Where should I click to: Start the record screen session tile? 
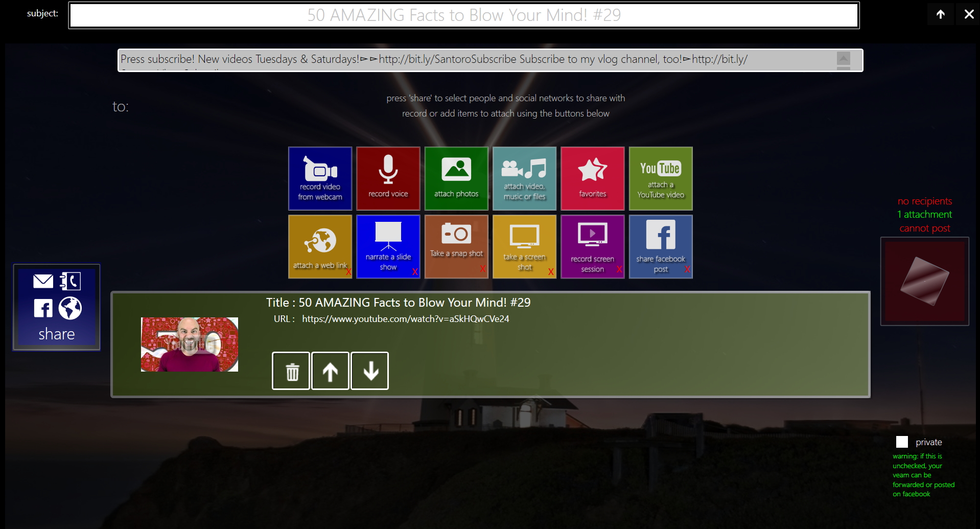[x=593, y=246]
